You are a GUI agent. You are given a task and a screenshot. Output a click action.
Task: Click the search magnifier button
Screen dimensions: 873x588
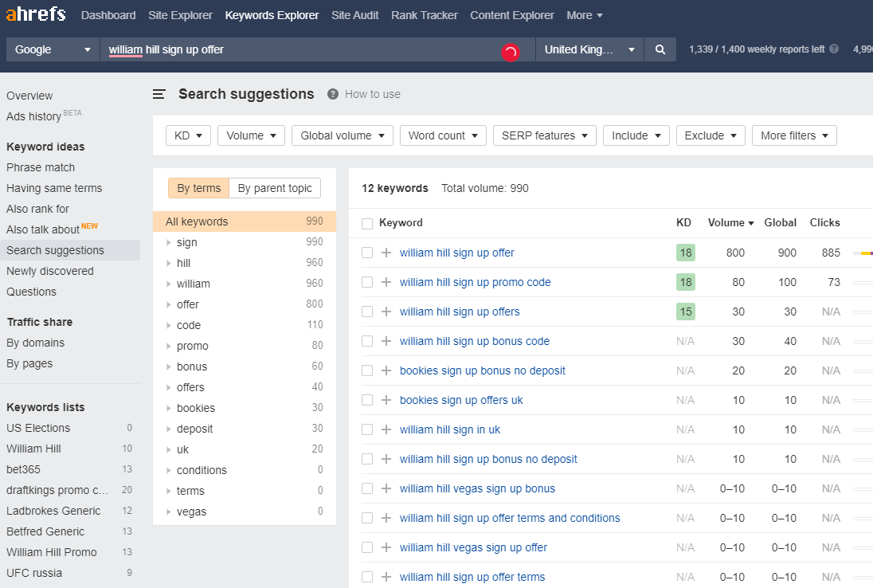pyautogui.click(x=660, y=49)
